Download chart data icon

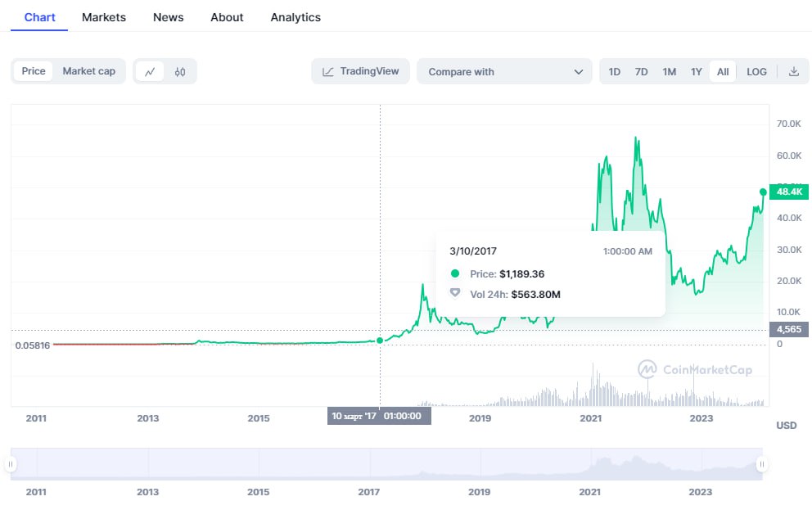click(793, 72)
